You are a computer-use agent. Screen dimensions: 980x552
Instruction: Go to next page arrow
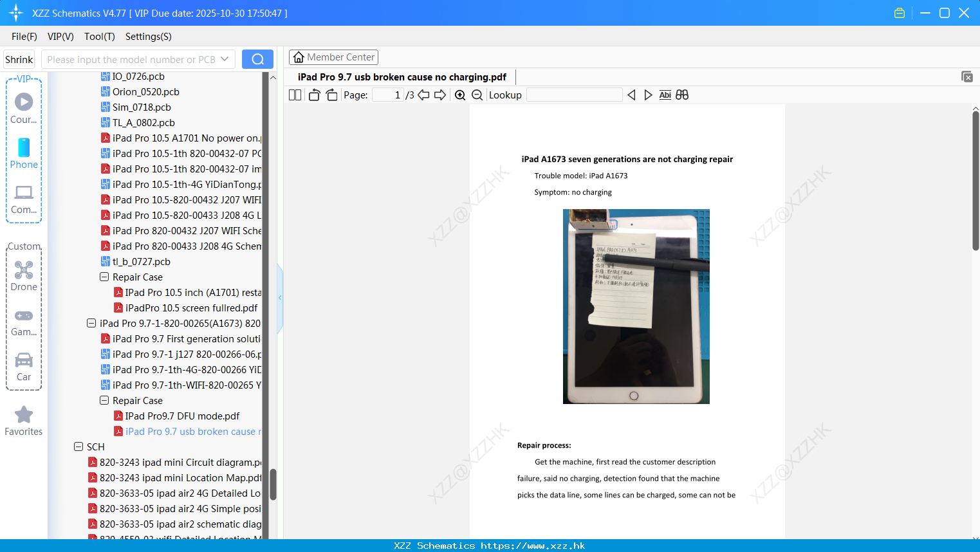(440, 95)
